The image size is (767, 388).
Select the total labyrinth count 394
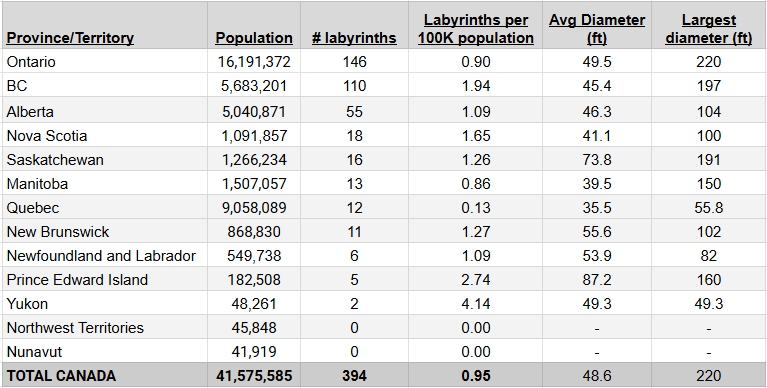click(354, 376)
